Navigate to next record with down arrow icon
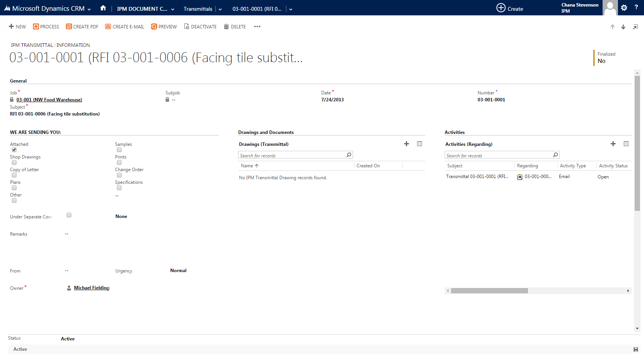Screen dimensions: 644x355 pos(623,27)
